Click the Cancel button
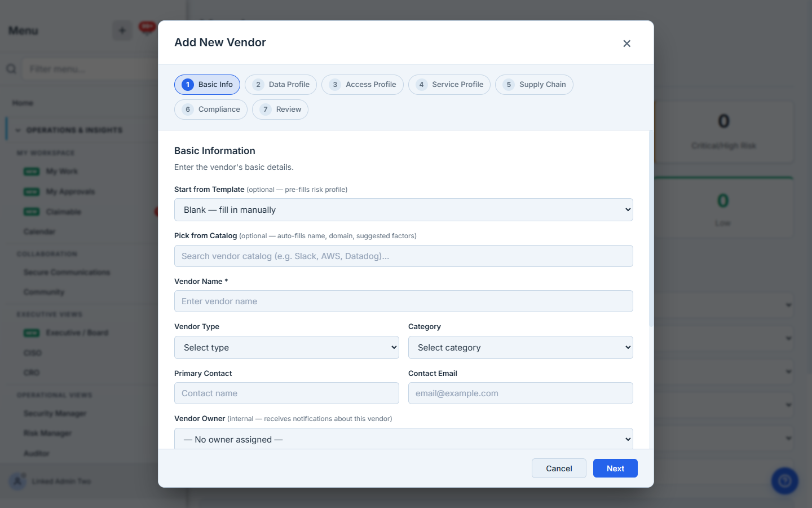This screenshot has height=508, width=812. point(559,468)
